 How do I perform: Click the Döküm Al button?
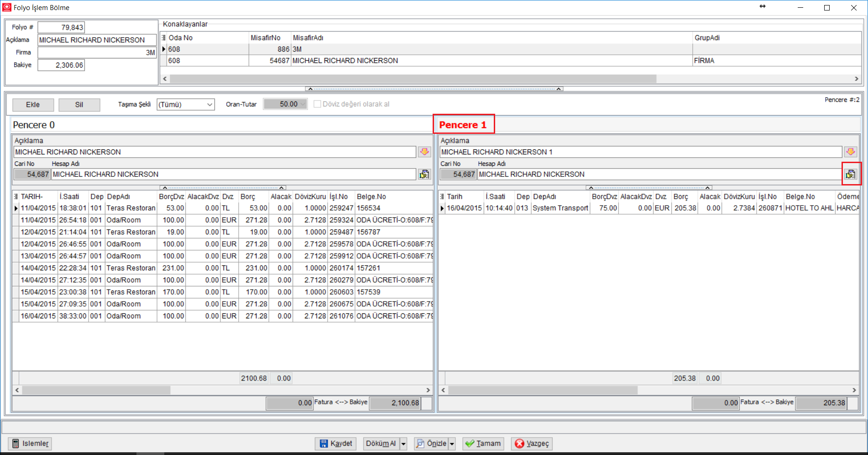pyautogui.click(x=381, y=444)
